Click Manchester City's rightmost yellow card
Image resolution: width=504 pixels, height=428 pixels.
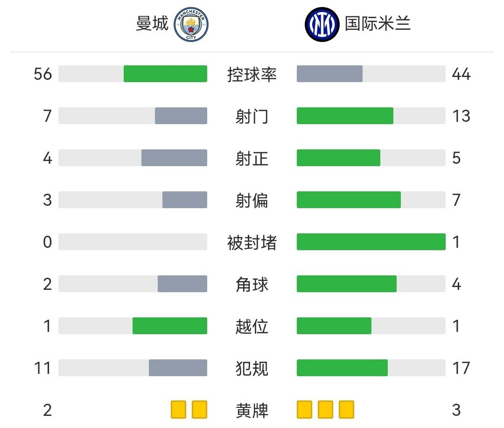pos(199,409)
